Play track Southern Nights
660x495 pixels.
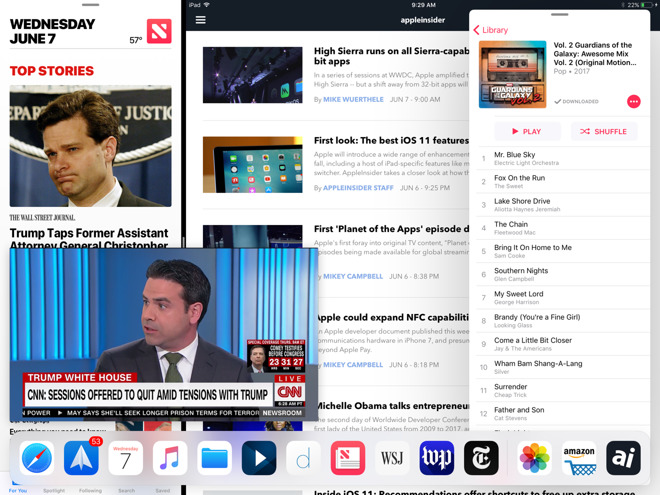click(x=563, y=274)
